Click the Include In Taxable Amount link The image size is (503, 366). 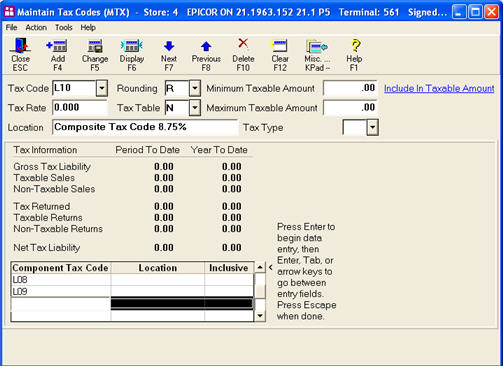(439, 88)
